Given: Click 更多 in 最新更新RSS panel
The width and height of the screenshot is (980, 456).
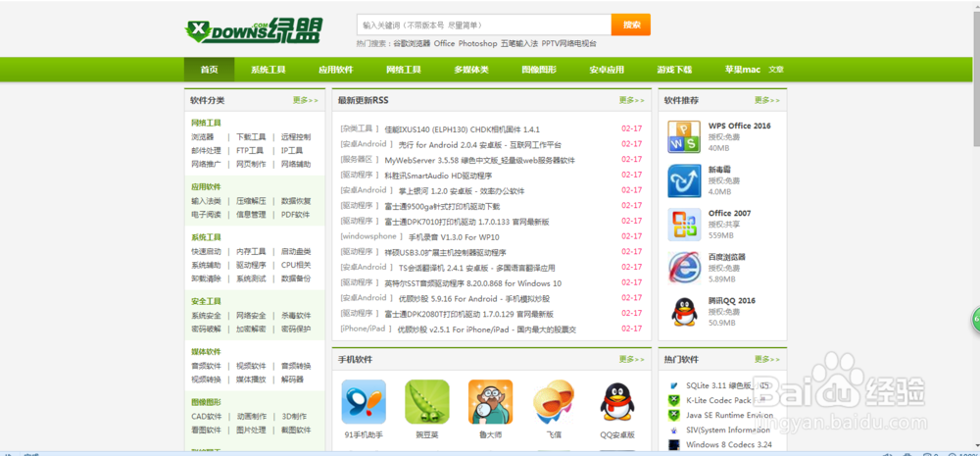Looking at the screenshot, I should point(632,100).
